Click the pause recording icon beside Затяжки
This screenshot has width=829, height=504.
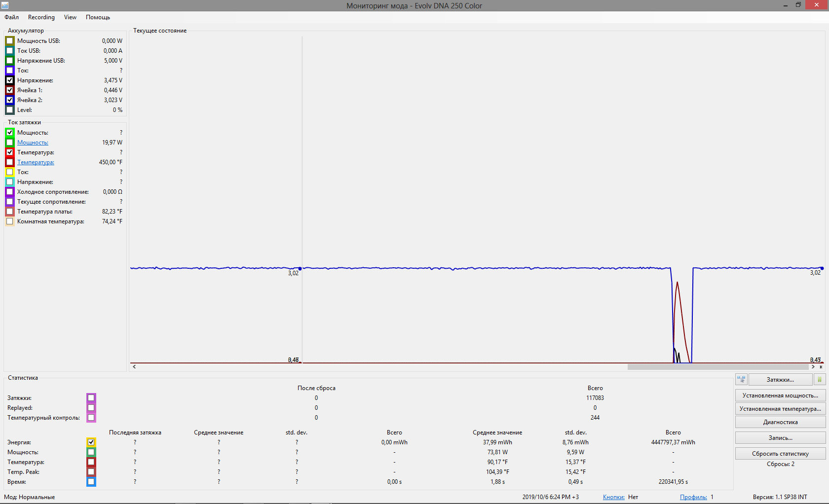820,379
